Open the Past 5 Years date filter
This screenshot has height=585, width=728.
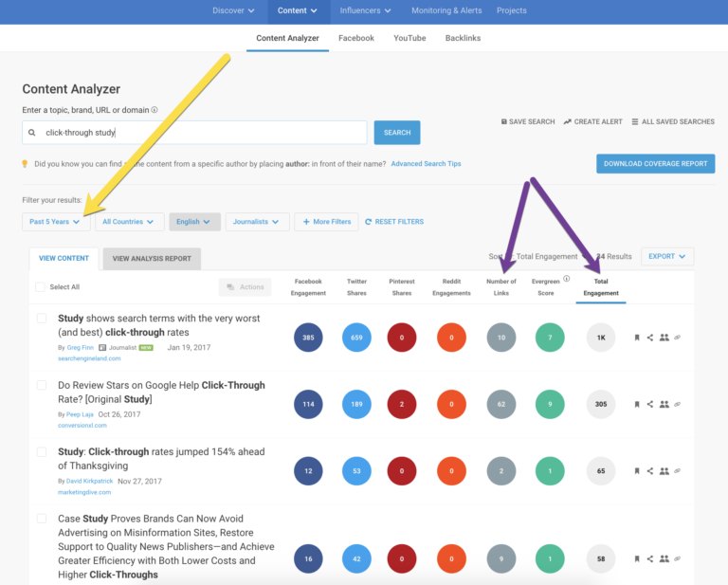coord(56,222)
